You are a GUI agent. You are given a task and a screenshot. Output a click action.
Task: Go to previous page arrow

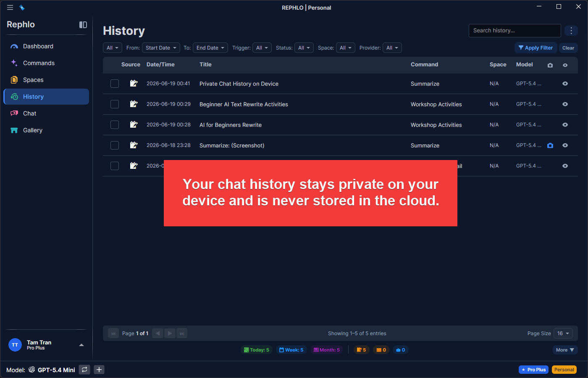(157, 333)
